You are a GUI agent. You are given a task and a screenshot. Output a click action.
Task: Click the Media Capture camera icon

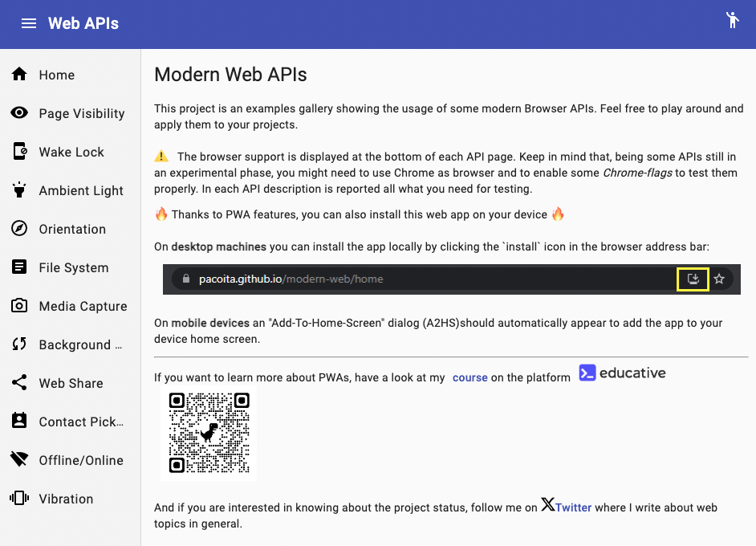[x=19, y=306]
